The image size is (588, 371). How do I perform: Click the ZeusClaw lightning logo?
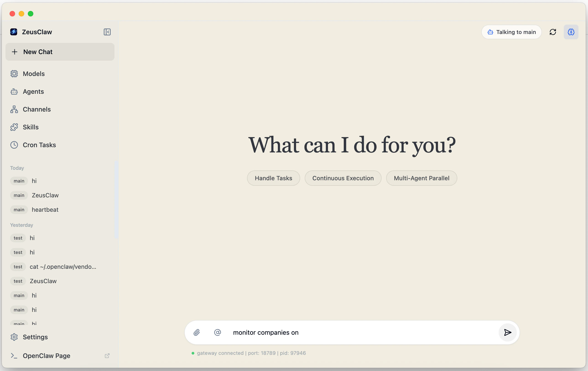(14, 32)
